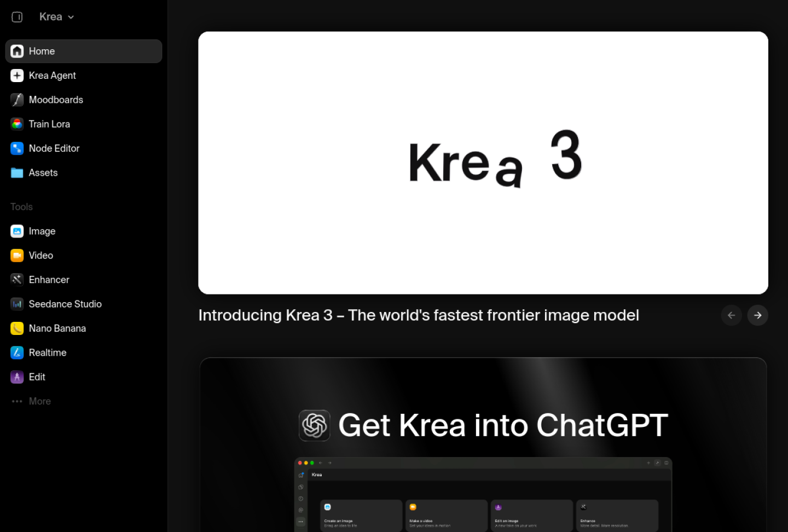The width and height of the screenshot is (788, 532).
Task: Open the Nano Banana icon
Action: pos(17,328)
